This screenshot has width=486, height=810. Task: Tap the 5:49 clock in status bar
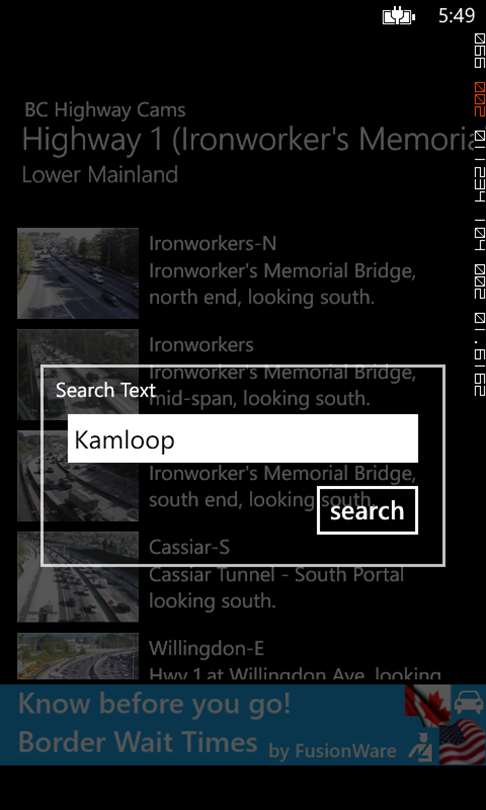[x=456, y=15]
